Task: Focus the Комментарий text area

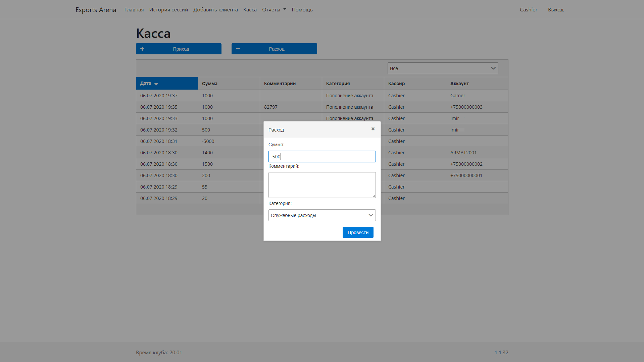Action: pos(322,185)
